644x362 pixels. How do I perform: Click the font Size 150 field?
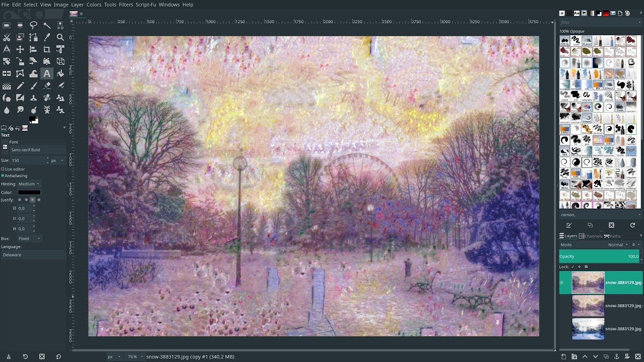pos(29,160)
